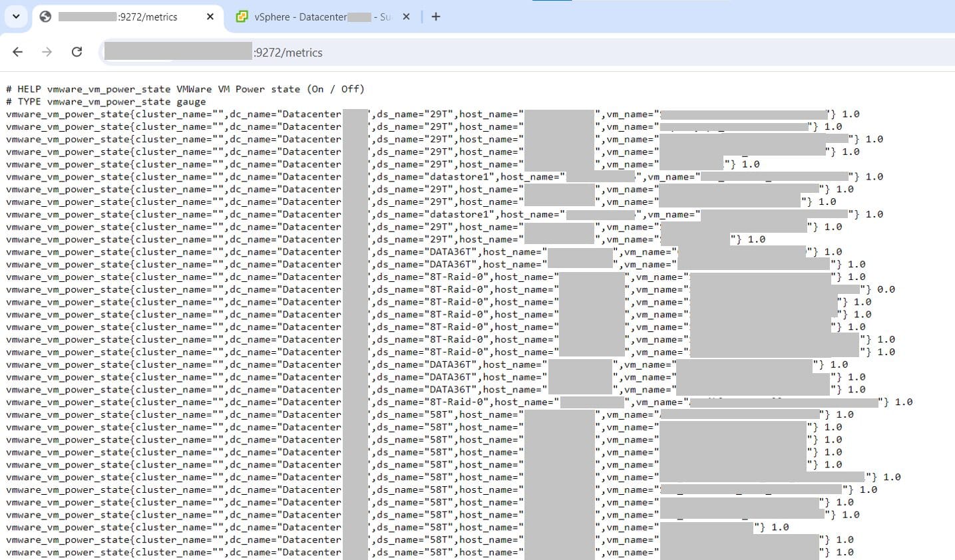Open a new browser tab
Image resolution: width=955 pixels, height=560 pixels.
[x=436, y=17]
